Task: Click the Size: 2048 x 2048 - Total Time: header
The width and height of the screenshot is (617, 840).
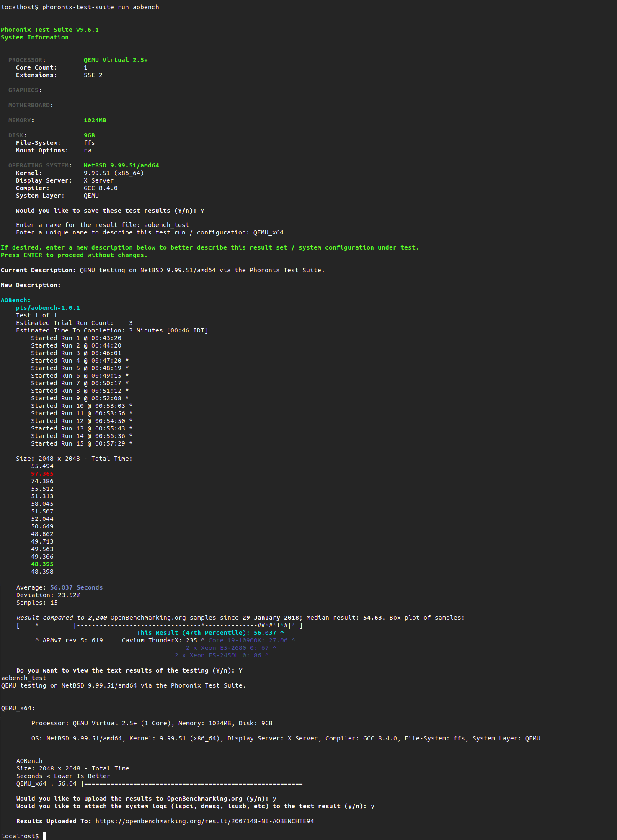Action: 74,459
